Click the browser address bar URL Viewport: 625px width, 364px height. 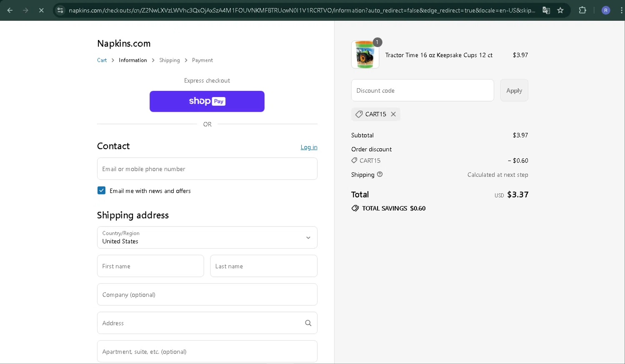point(302,10)
